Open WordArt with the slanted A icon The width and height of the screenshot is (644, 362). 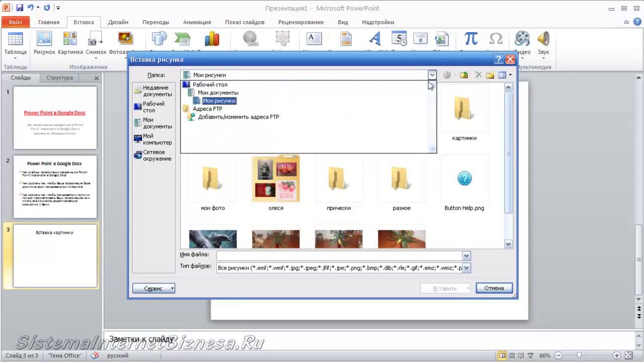coord(374,39)
